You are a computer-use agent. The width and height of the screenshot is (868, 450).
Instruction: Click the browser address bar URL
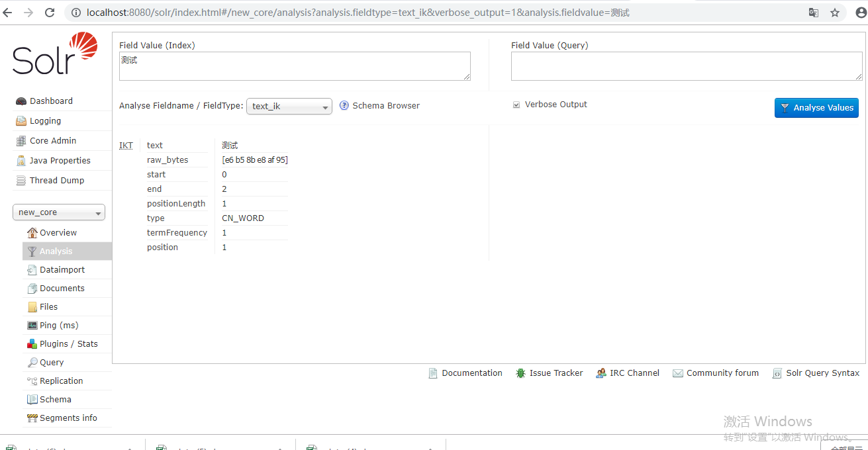[x=358, y=13]
